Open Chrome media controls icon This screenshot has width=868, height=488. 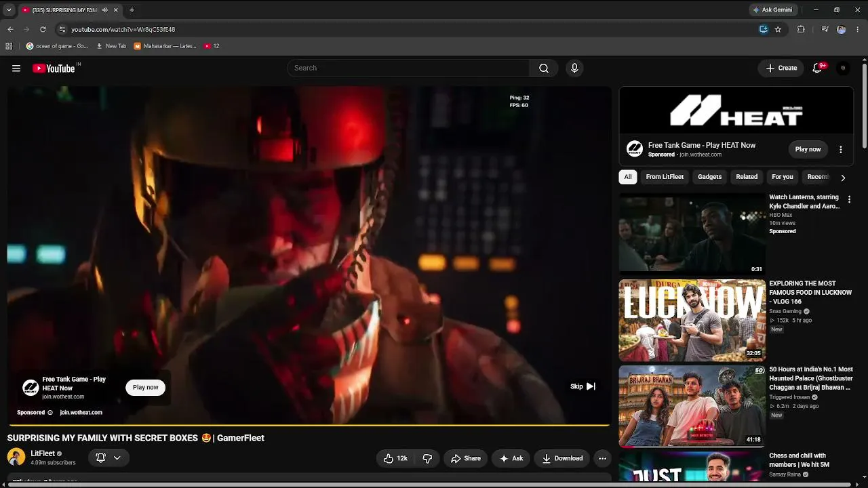(825, 29)
